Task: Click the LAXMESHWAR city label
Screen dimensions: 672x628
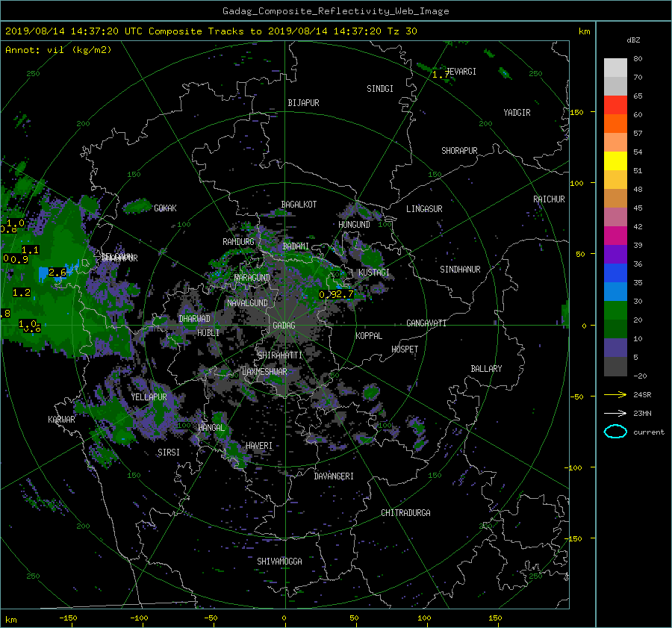Action: [264, 372]
